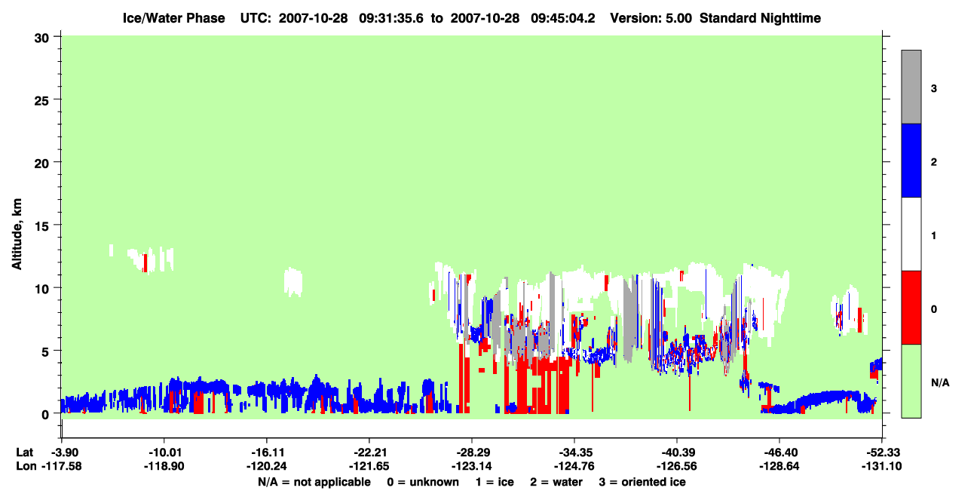Click the longitude label -124.76

(574, 466)
